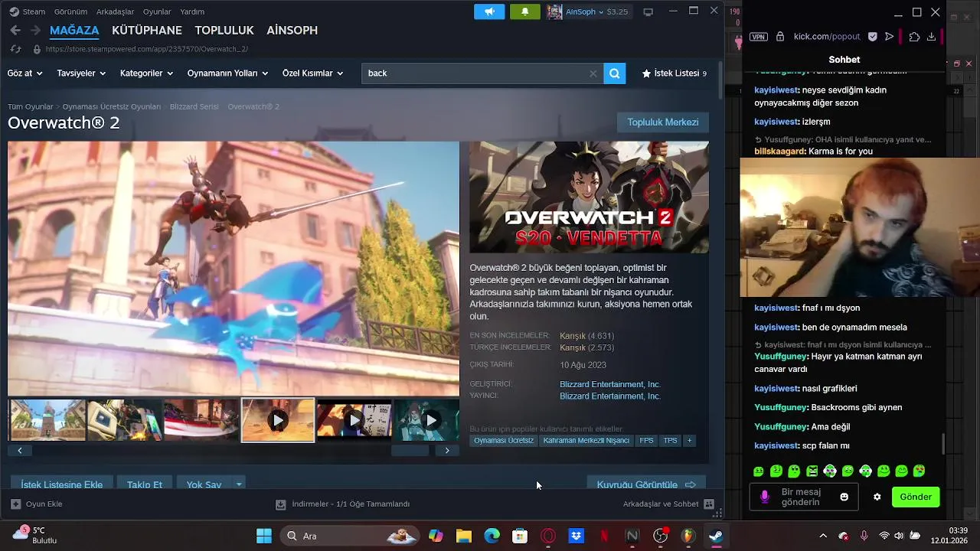Select the currently highlighted video thumbnail
The height and width of the screenshot is (551, 980).
(x=278, y=420)
